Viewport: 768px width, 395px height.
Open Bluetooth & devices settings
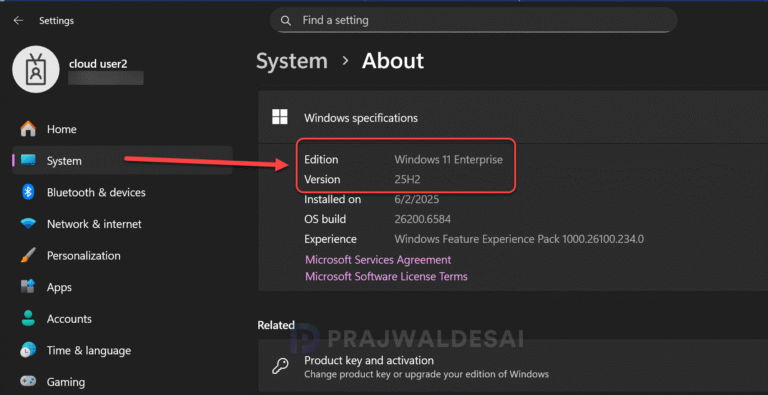(122, 192)
